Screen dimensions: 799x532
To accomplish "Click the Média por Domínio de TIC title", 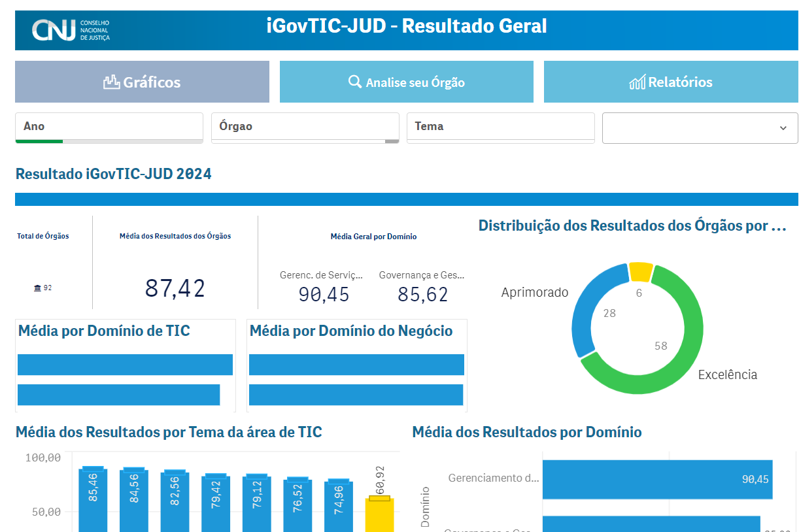I will pyautogui.click(x=104, y=331).
